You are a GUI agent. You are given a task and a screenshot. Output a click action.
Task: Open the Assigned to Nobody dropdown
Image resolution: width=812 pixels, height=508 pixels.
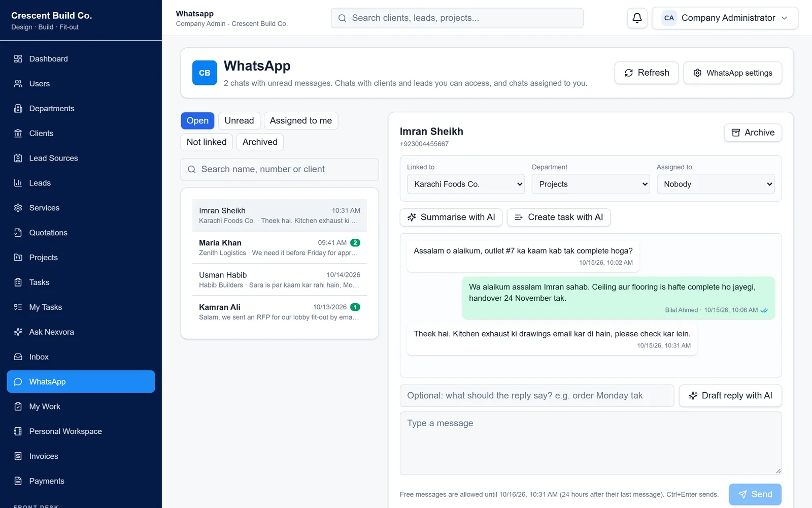[x=716, y=184]
